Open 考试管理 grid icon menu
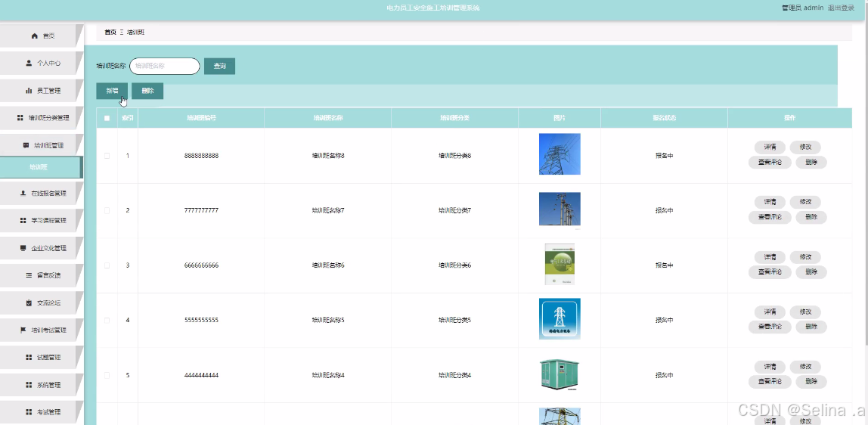This screenshot has width=868, height=425. [x=42, y=412]
